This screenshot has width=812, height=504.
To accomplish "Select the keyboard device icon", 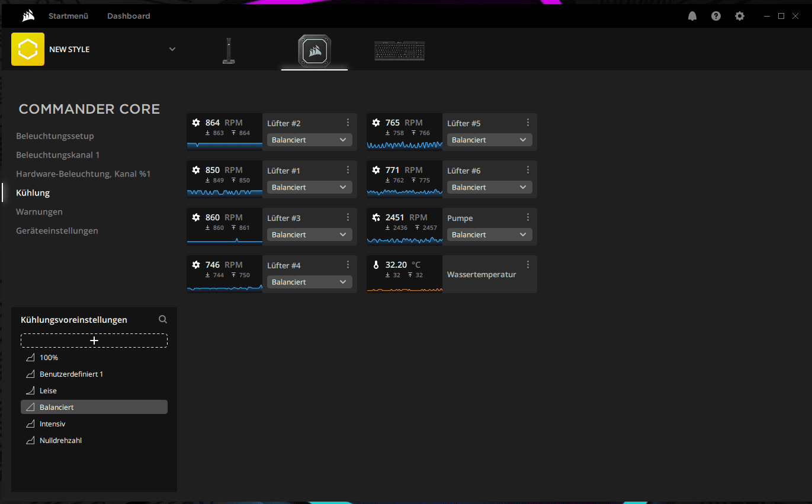I will (x=399, y=51).
